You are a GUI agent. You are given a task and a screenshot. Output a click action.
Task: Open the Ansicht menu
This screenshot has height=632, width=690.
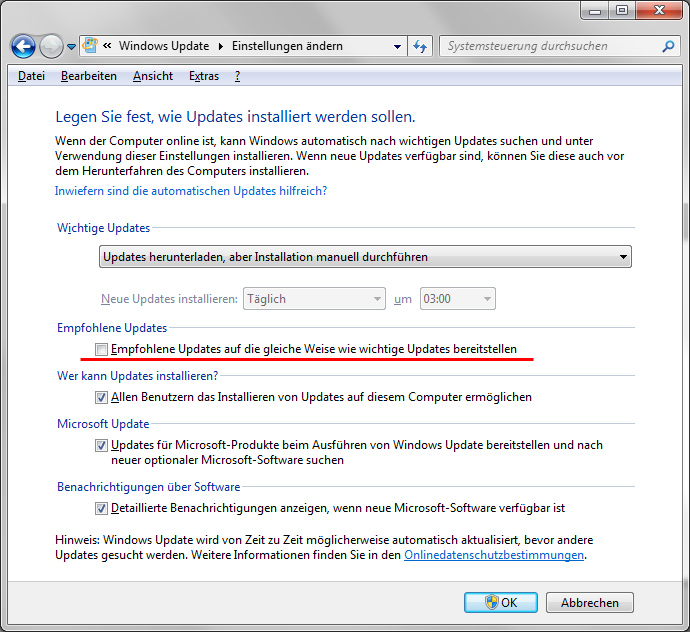153,76
